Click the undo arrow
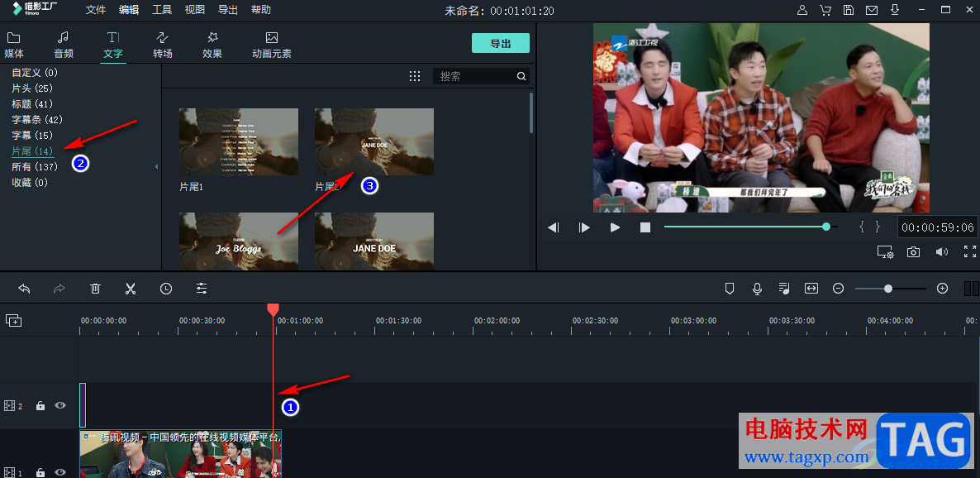This screenshot has width=980, height=478. coord(24,289)
